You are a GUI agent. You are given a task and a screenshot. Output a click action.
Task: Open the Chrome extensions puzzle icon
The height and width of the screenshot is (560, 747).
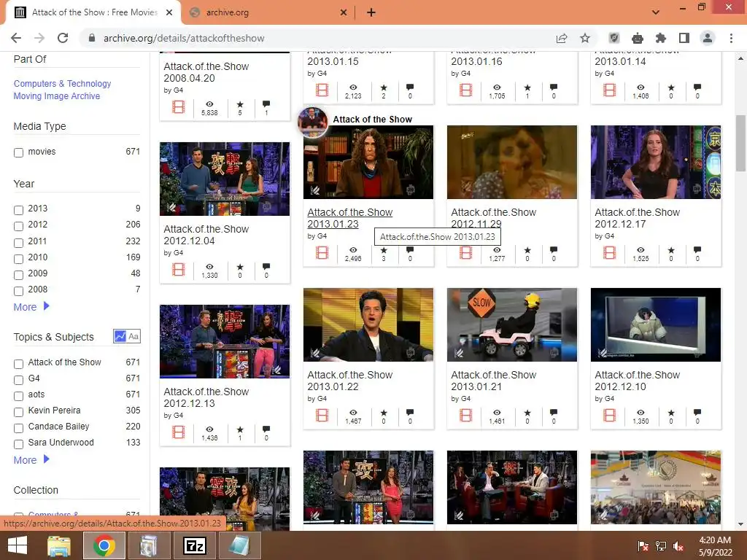[x=661, y=38]
